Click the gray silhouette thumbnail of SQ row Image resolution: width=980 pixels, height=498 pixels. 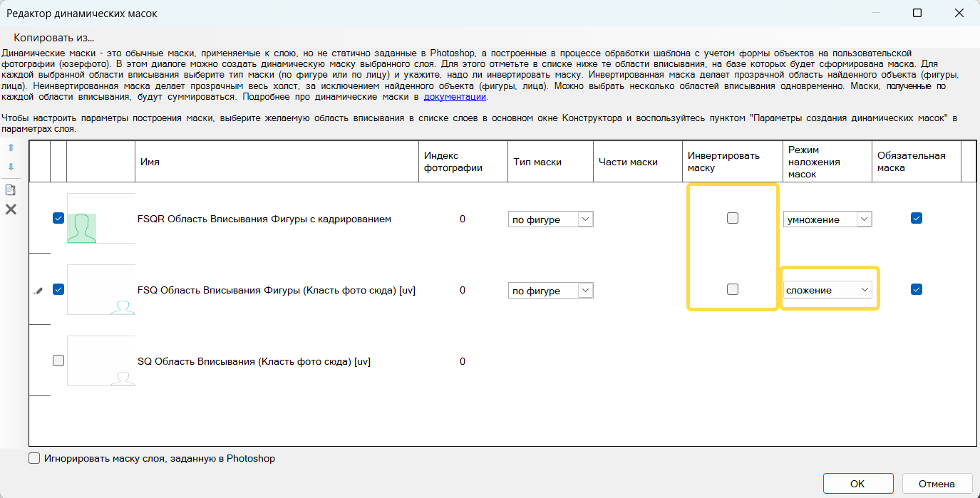(123, 378)
